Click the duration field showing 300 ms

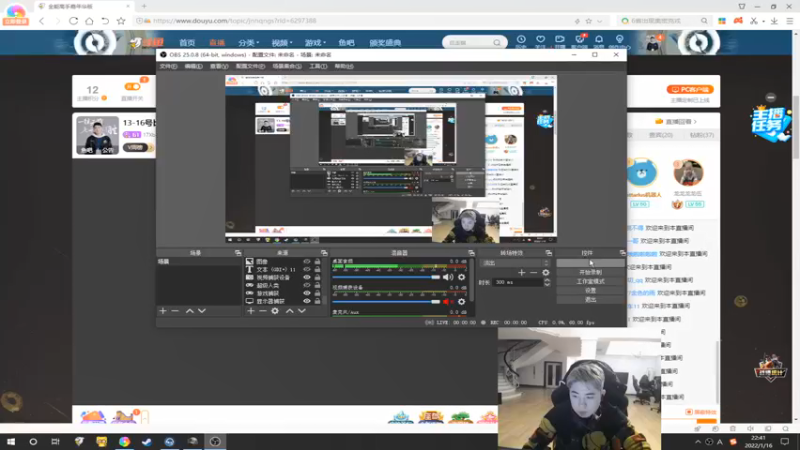point(517,282)
